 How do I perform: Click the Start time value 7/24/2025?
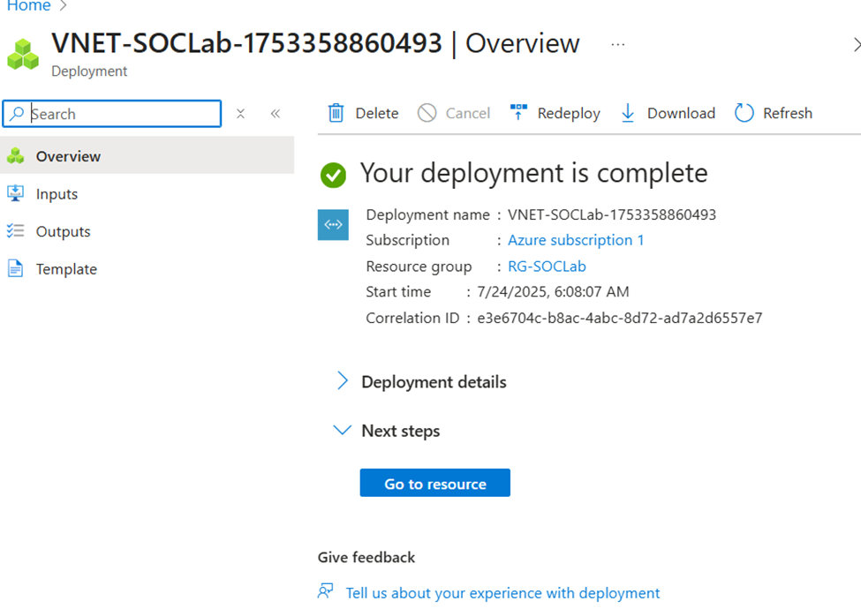point(553,291)
